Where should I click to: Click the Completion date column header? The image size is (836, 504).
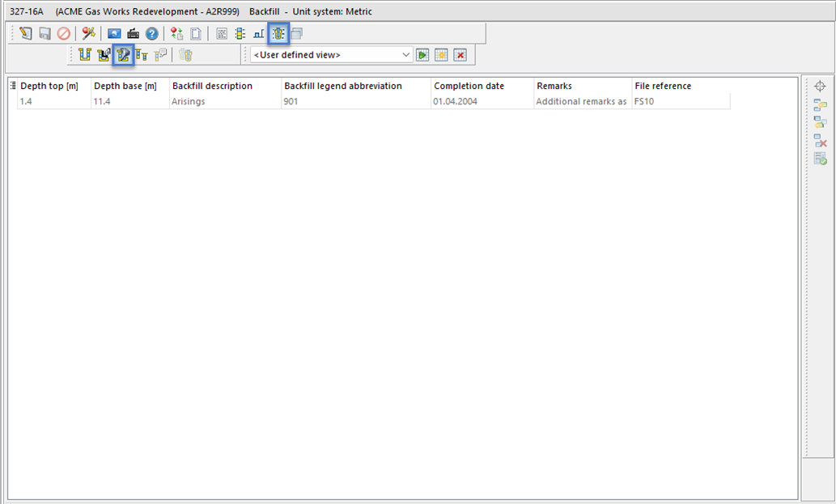tap(469, 86)
